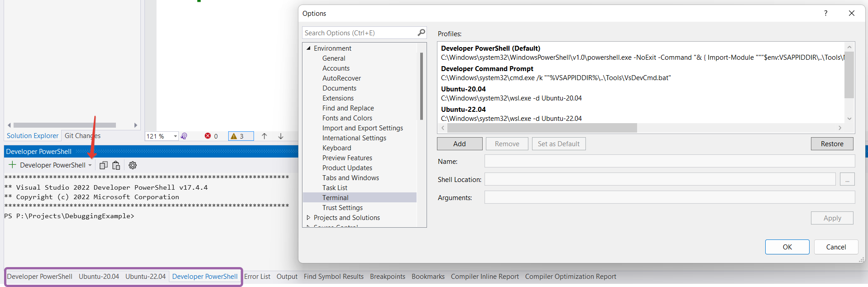868x287 pixels.
Task: Click the terminal Paste clipboard icon
Action: pos(116,165)
